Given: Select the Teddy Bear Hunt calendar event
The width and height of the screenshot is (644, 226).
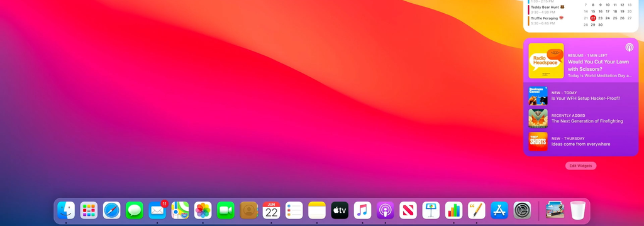Looking at the screenshot, I should [x=546, y=9].
